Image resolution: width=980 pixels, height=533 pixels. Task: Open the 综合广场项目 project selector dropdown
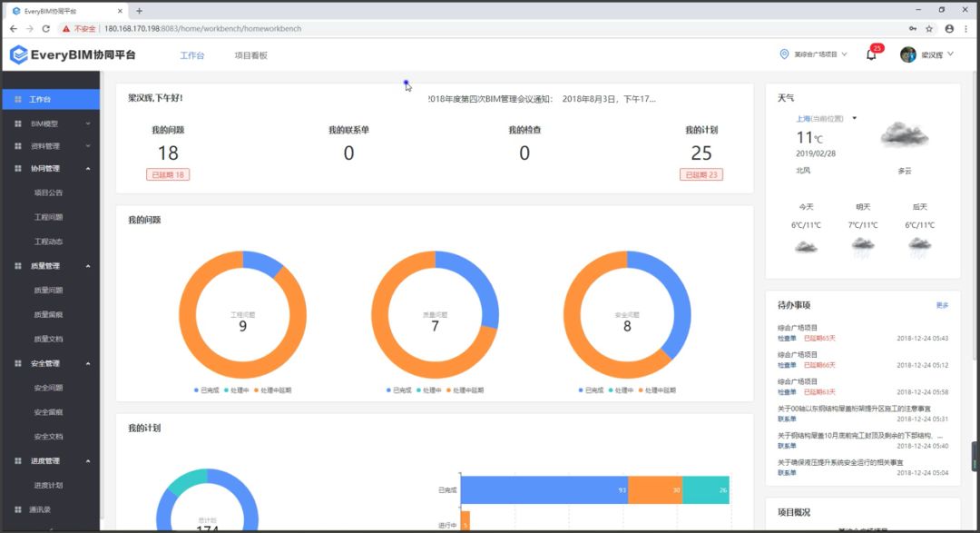(x=820, y=54)
